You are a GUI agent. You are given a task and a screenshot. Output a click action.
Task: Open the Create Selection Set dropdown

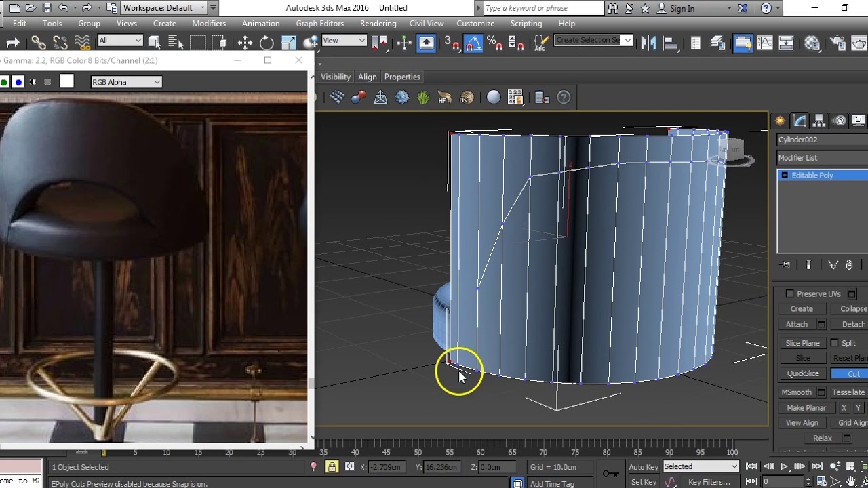pyautogui.click(x=593, y=40)
